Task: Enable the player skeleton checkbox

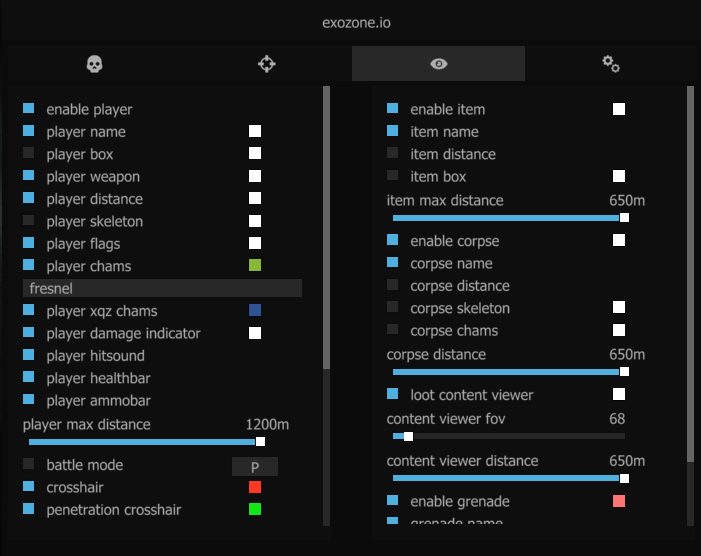Action: coord(28,220)
